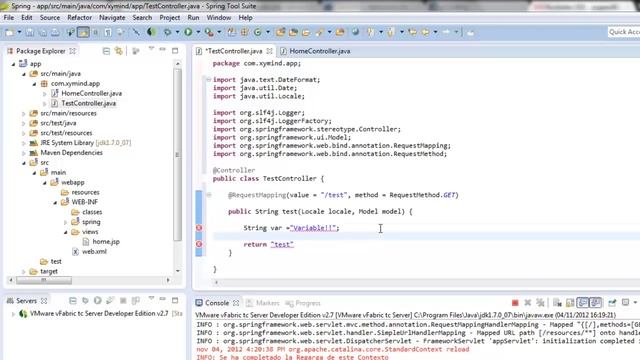Click the "test" return string in code

(x=282, y=244)
